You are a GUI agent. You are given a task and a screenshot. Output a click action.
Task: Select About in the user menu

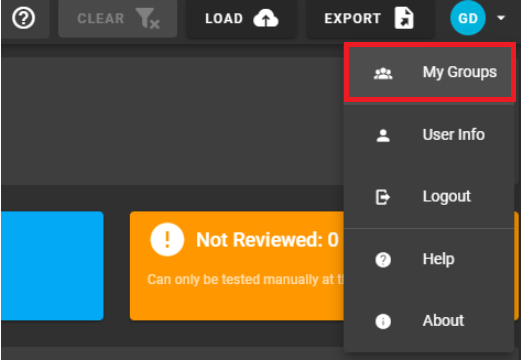pyautogui.click(x=429, y=321)
